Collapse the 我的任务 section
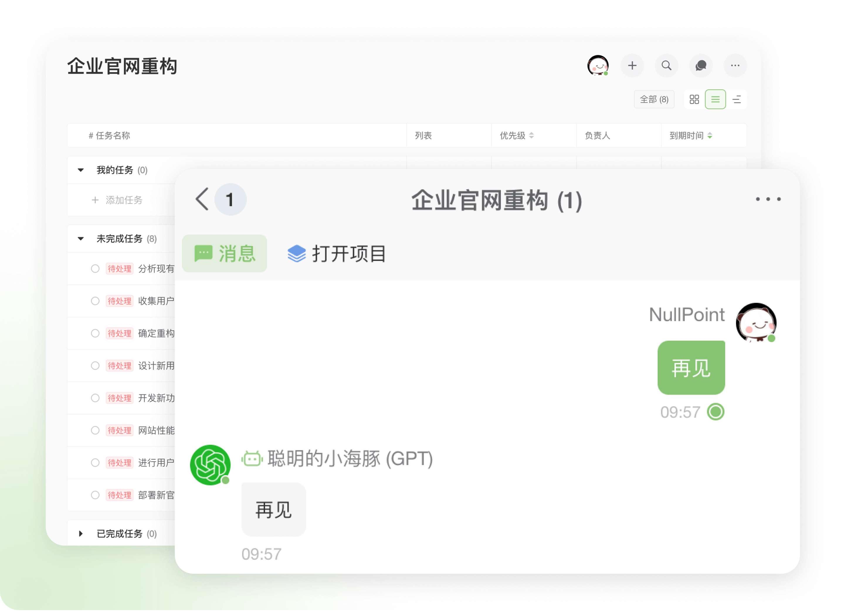The width and height of the screenshot is (841, 616). pos(81,170)
